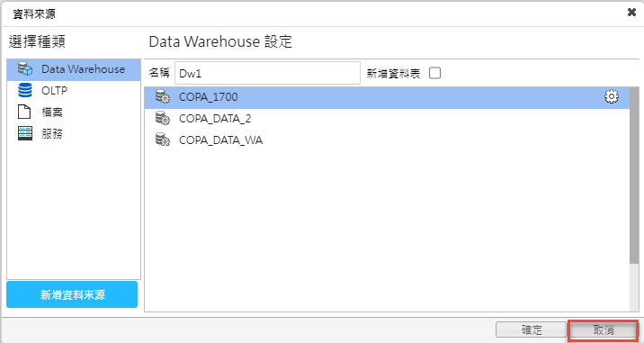Cancel with the 取消 button
The height and width of the screenshot is (343, 644).
click(x=603, y=329)
